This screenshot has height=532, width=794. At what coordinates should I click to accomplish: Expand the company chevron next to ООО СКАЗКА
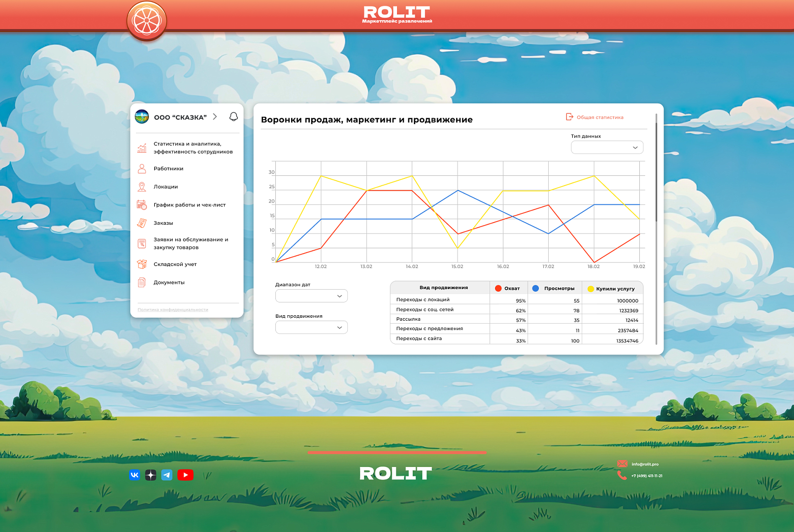215,117
